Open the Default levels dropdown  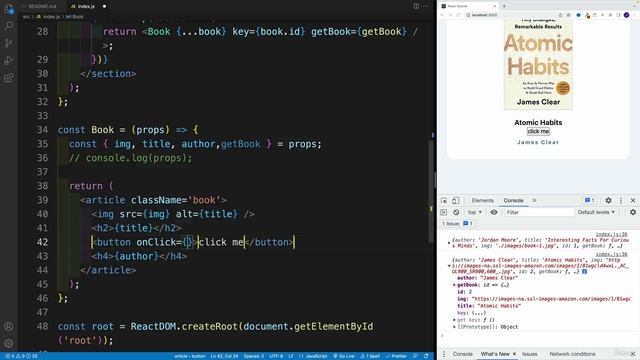pos(596,212)
